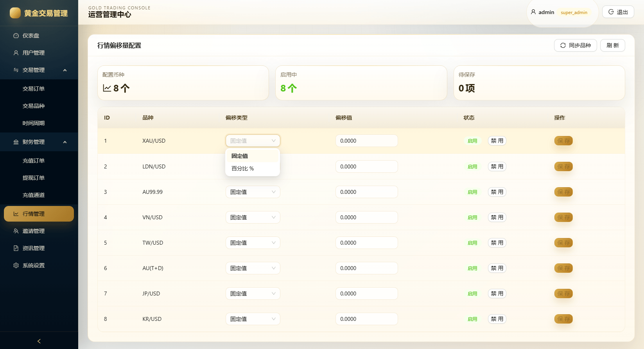Open 偏移类型 dropdown for AU(T+D)

click(253, 268)
